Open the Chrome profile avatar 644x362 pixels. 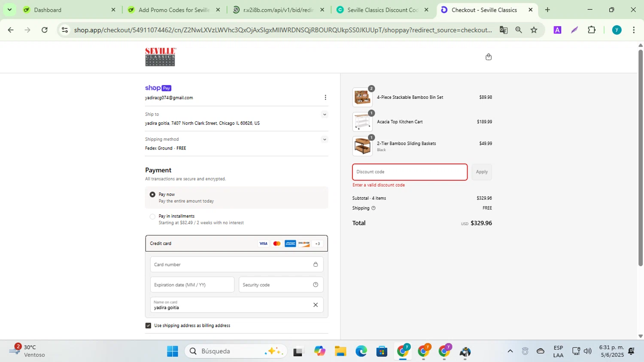(617, 30)
